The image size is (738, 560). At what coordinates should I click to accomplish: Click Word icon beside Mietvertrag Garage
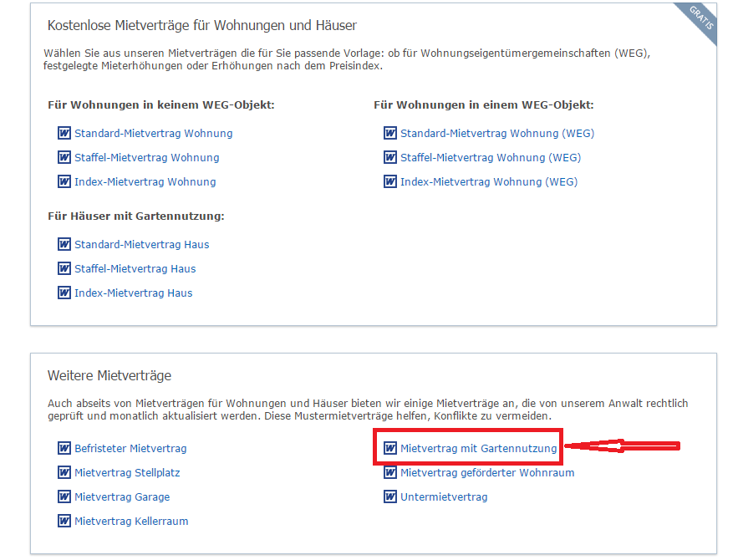click(64, 497)
